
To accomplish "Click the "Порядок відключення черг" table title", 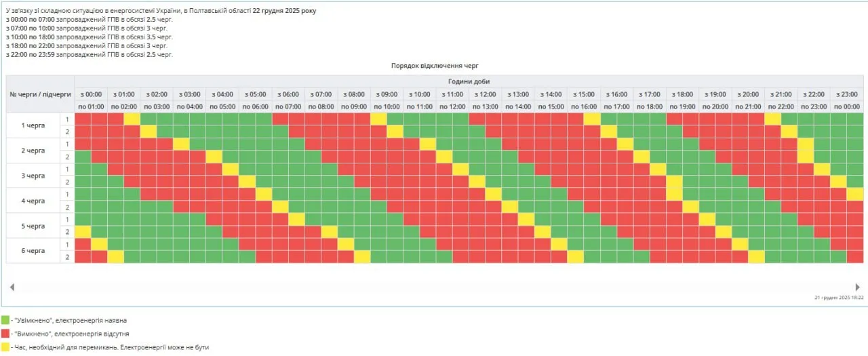I will click(x=435, y=66).
